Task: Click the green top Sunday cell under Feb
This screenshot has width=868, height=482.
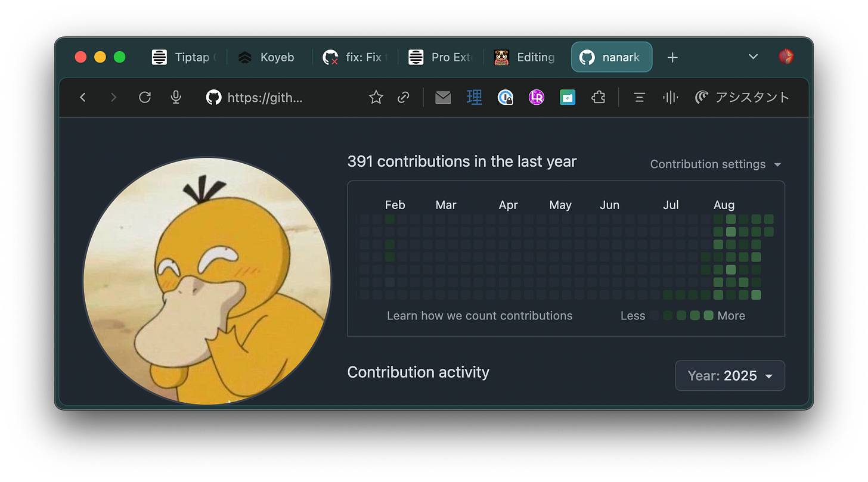Action: 390,219
